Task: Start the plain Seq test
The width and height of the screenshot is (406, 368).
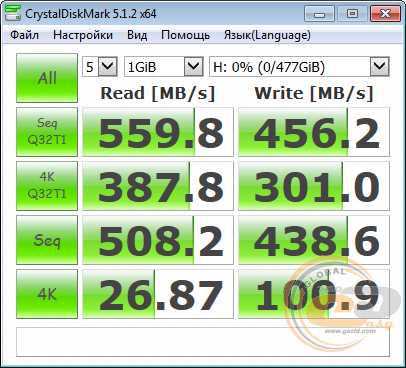Action: pos(47,240)
